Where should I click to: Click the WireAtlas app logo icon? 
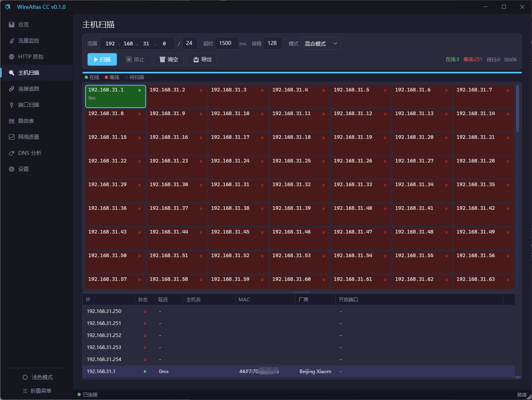pyautogui.click(x=8, y=7)
